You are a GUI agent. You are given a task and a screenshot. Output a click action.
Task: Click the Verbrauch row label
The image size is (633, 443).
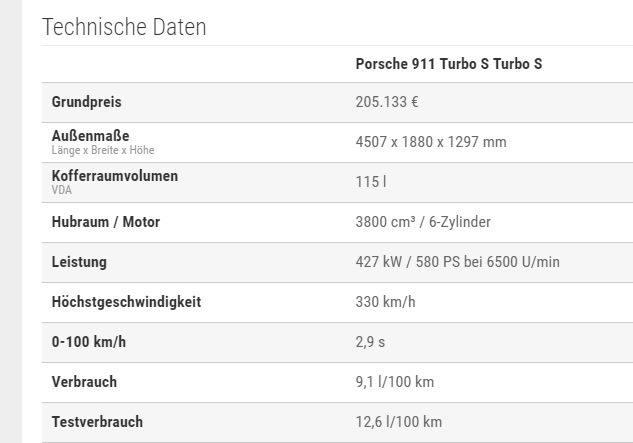(84, 382)
